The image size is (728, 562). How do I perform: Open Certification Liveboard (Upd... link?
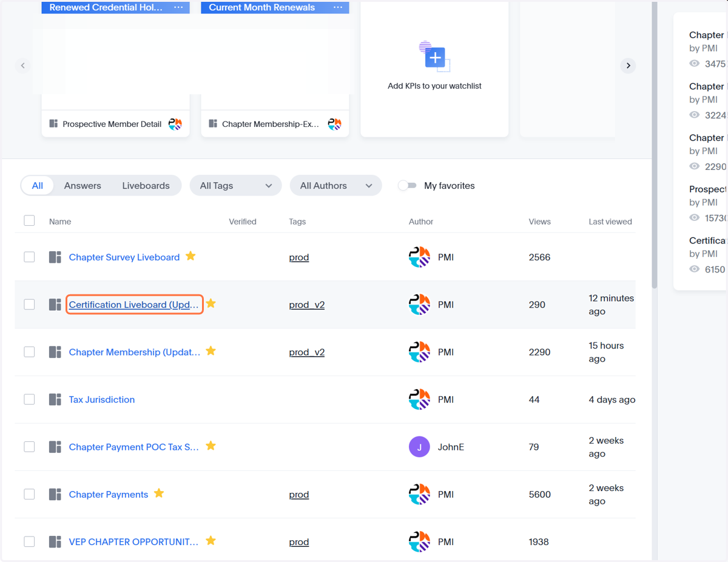coord(134,305)
